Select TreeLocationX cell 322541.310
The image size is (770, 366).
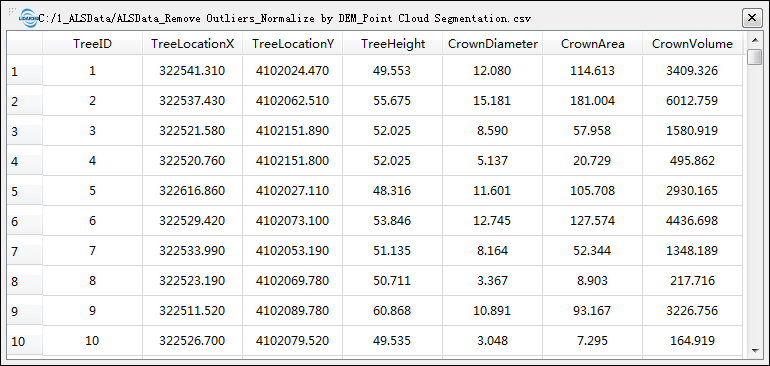(x=192, y=71)
